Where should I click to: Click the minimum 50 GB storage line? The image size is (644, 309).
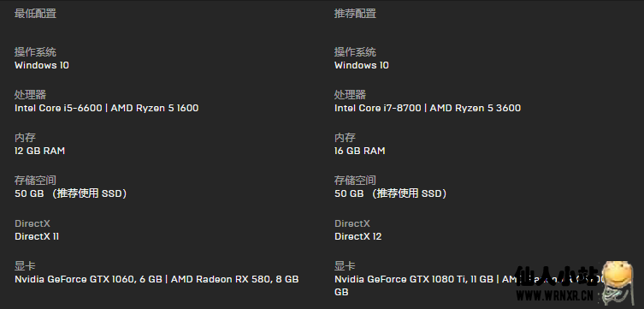[x=71, y=193]
